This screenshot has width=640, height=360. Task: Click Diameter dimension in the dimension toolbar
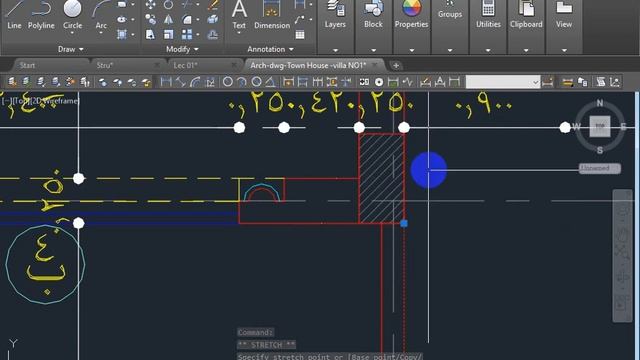(256, 82)
